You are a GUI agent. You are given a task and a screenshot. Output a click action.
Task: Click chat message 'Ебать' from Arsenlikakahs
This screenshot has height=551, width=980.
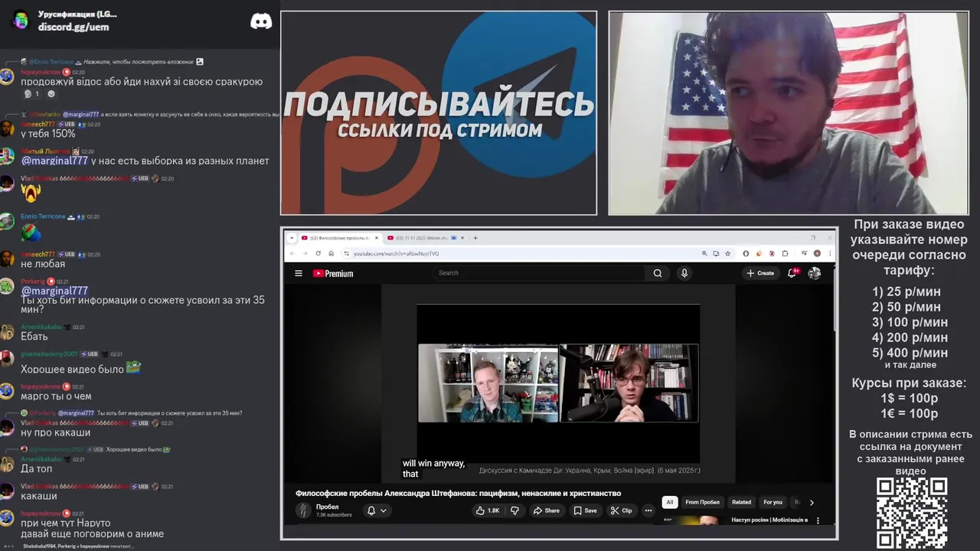[34, 337]
